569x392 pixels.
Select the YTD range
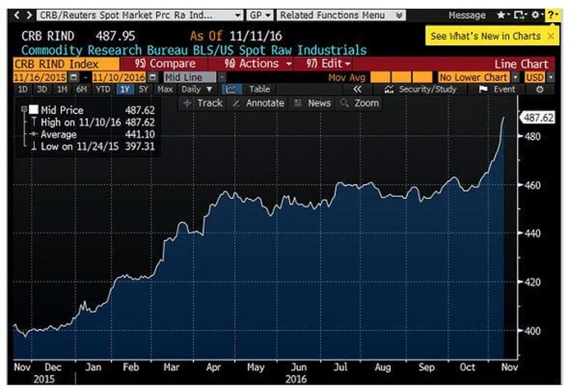(x=103, y=89)
